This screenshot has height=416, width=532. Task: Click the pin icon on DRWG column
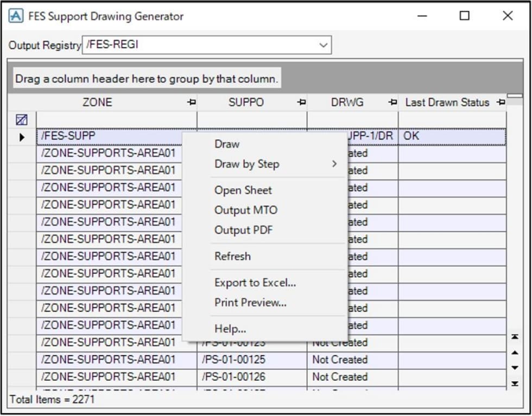[x=392, y=103]
